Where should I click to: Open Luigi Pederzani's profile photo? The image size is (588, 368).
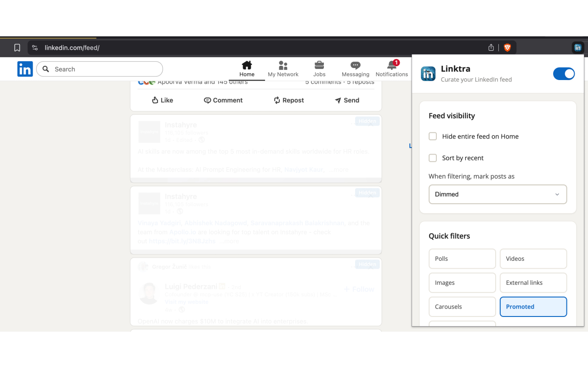coord(149,293)
